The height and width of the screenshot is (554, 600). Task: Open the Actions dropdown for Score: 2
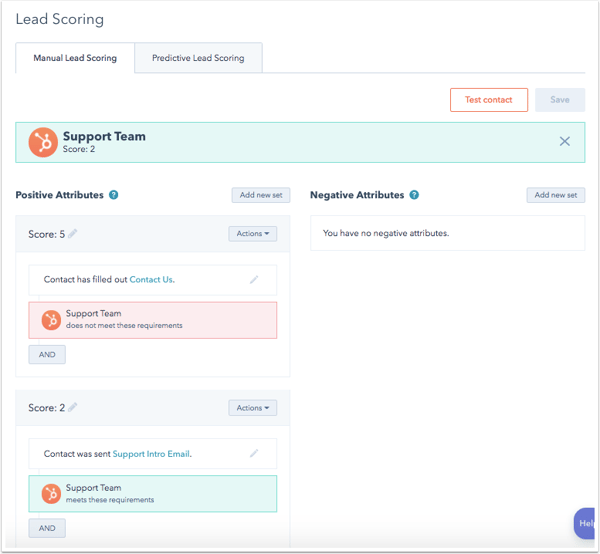(252, 408)
